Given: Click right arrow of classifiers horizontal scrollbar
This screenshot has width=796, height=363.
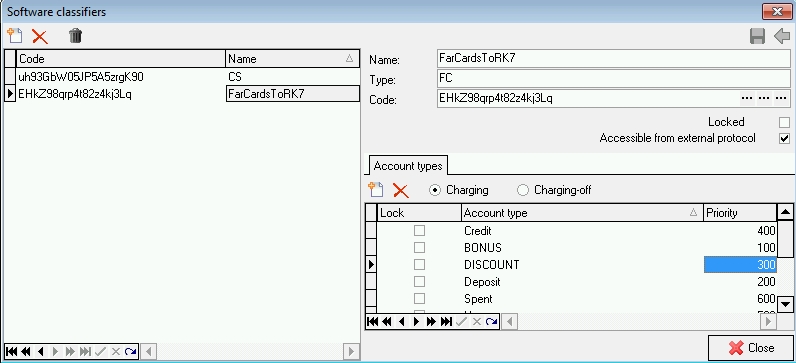Looking at the screenshot, I should pos(351,351).
